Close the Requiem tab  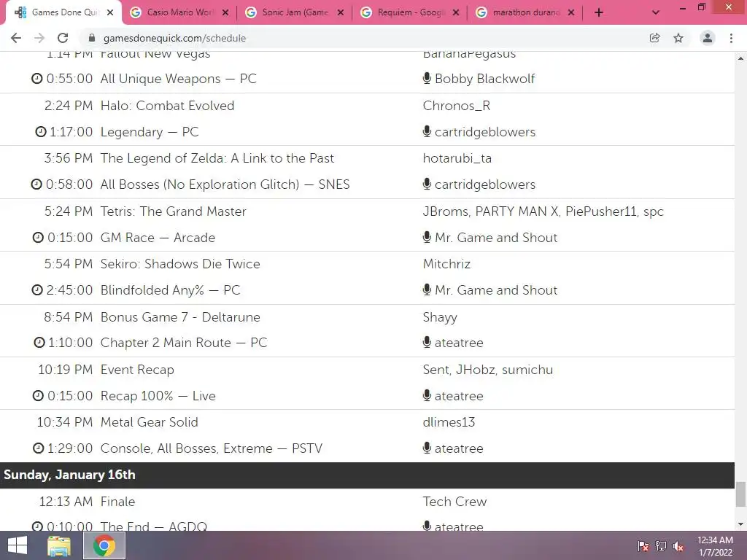456,13
